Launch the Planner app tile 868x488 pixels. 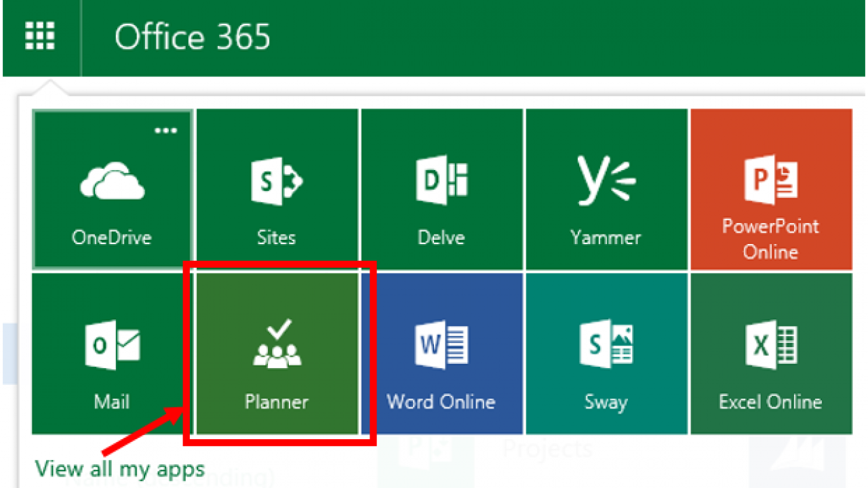[277, 354]
